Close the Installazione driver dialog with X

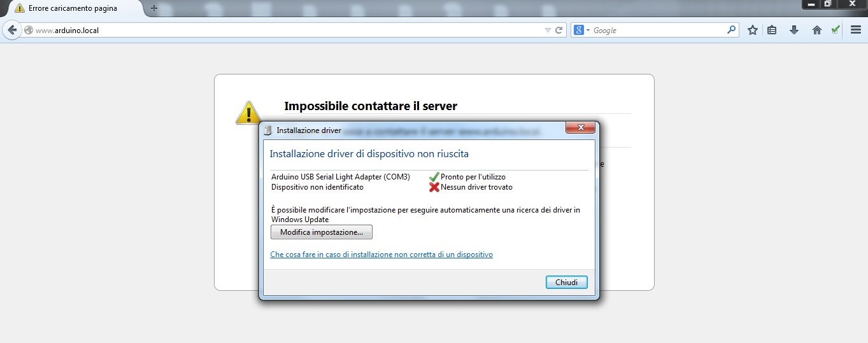coord(580,128)
